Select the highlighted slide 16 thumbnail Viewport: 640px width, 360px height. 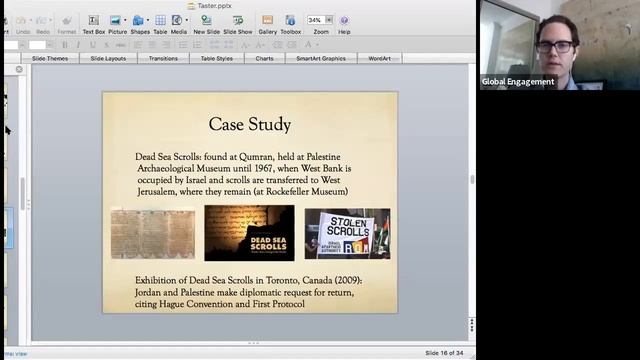click(x=9, y=228)
